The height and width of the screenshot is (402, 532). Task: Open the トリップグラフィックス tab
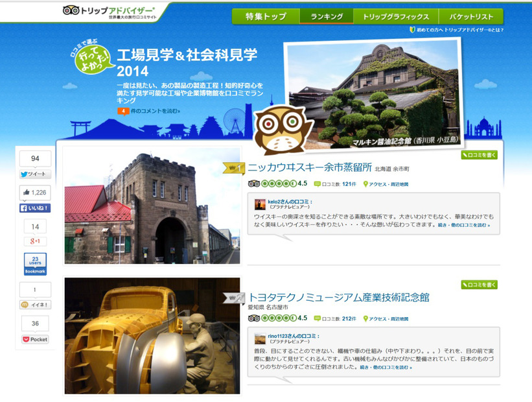[396, 16]
